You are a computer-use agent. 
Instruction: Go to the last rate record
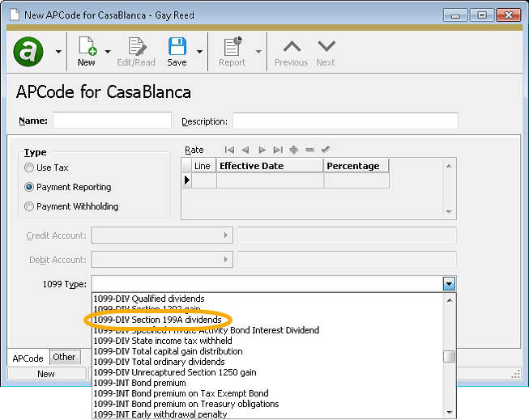point(278,150)
